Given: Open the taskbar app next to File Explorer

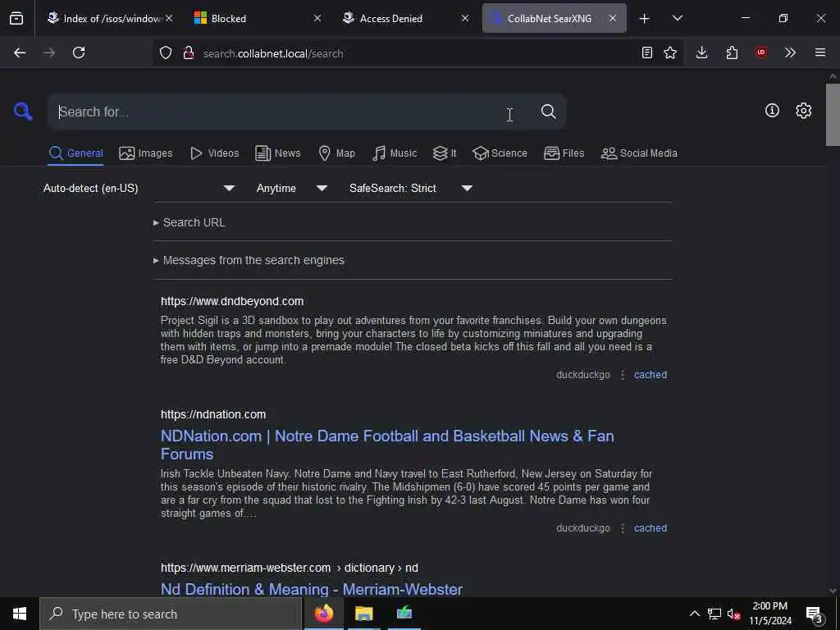Looking at the screenshot, I should coord(404,614).
